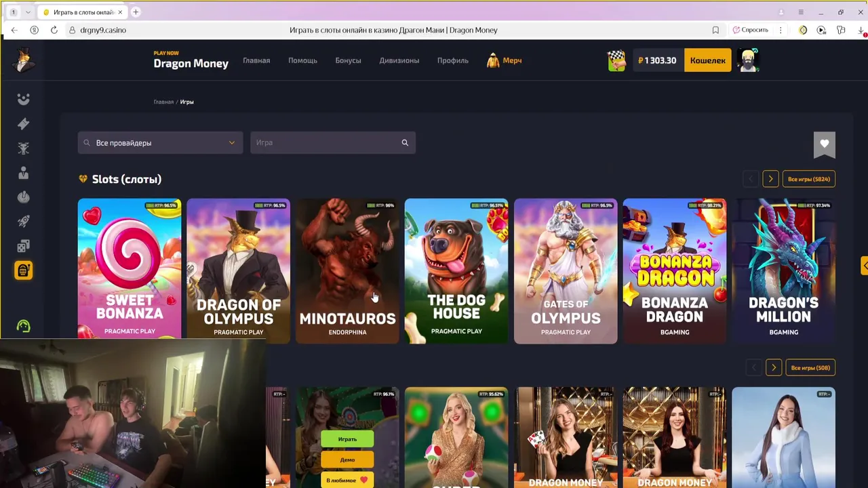Open the Профиль menu item

[452, 60]
